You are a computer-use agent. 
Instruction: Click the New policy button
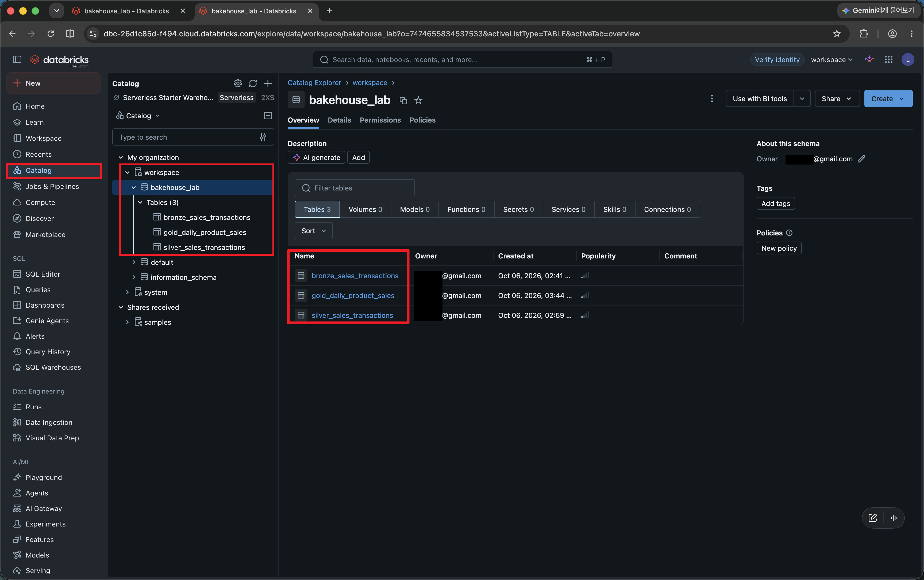click(x=779, y=248)
